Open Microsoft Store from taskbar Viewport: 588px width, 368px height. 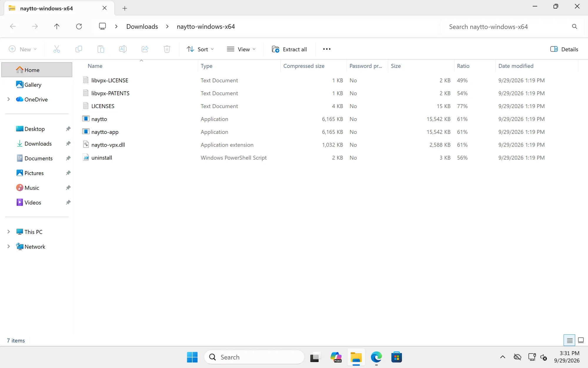click(397, 357)
